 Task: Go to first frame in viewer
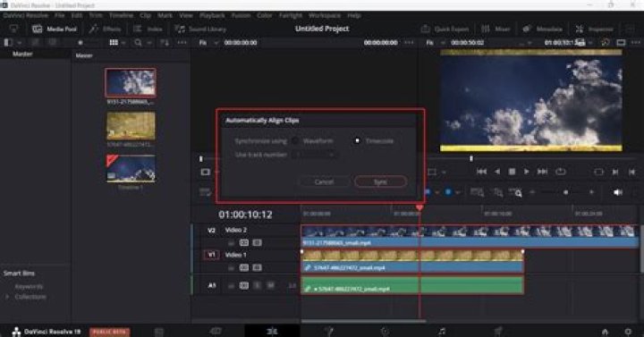[481, 172]
